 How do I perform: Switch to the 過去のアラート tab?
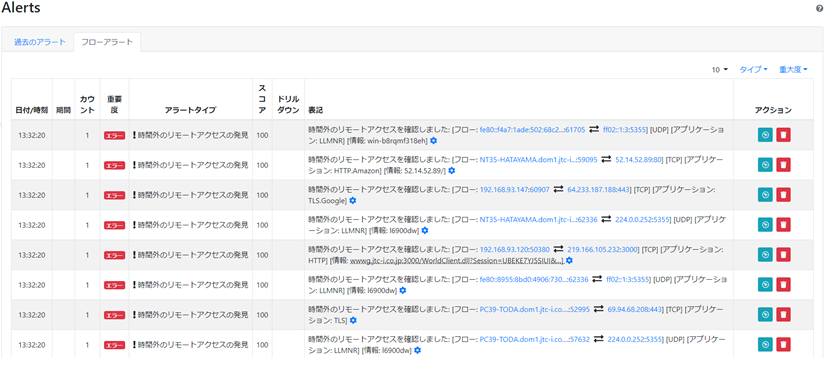[40, 42]
